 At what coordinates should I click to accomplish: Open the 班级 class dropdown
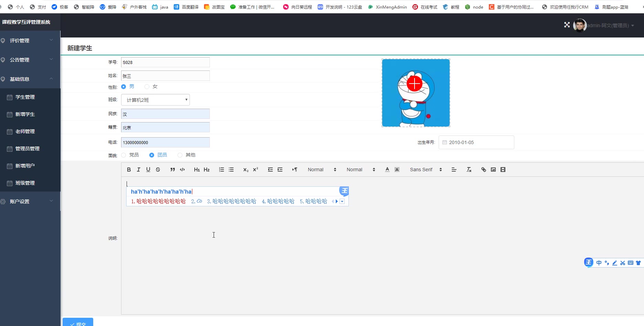click(x=155, y=100)
